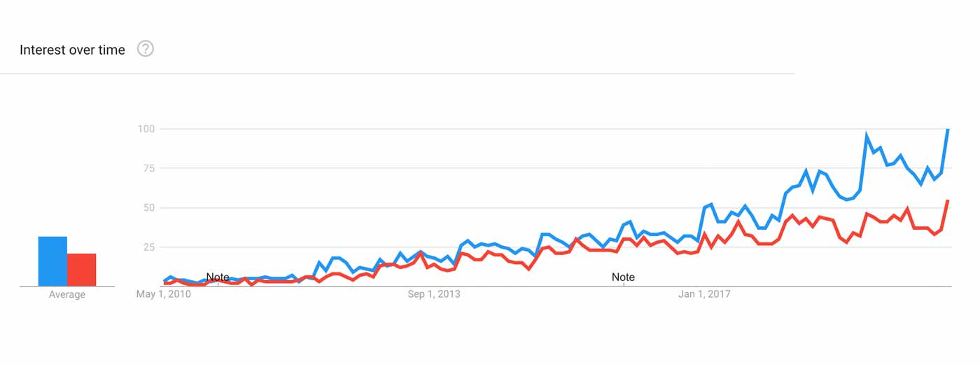This screenshot has height=365, width=980.
Task: Click the Jan 1, 2017 date label
Action: tap(704, 294)
